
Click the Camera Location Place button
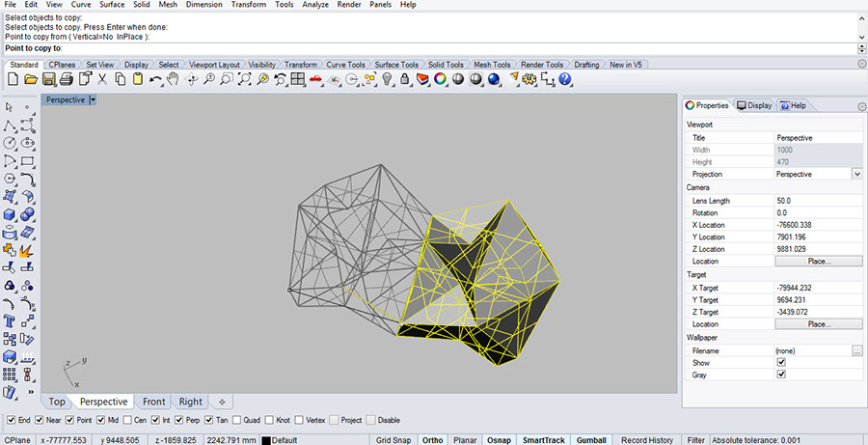point(819,262)
